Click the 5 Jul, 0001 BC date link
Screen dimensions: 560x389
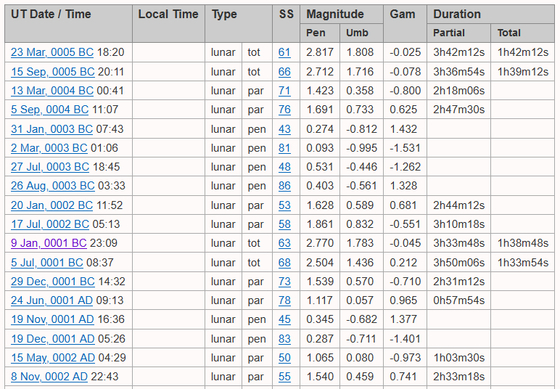coord(47,263)
